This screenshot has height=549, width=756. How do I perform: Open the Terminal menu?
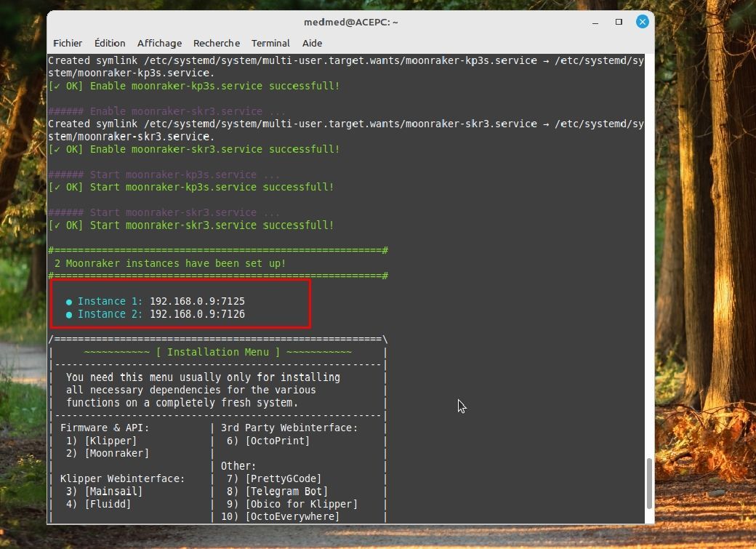pyautogui.click(x=270, y=43)
